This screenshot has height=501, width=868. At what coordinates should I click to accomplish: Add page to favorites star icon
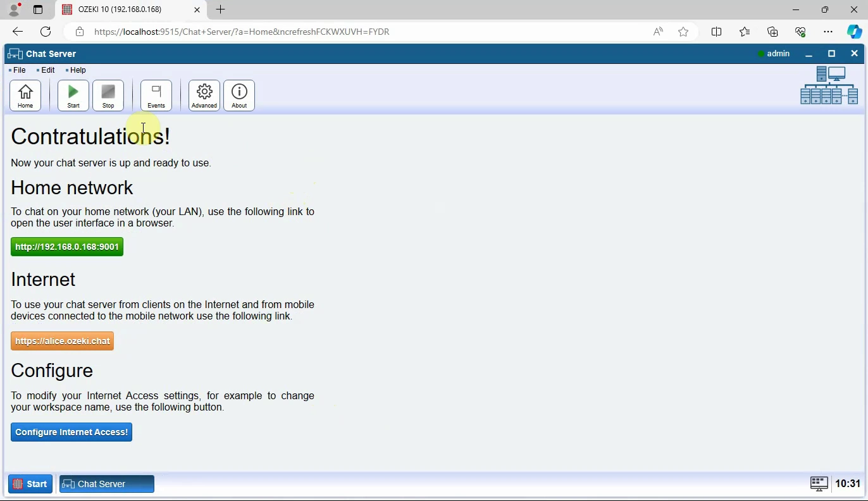coord(683,32)
